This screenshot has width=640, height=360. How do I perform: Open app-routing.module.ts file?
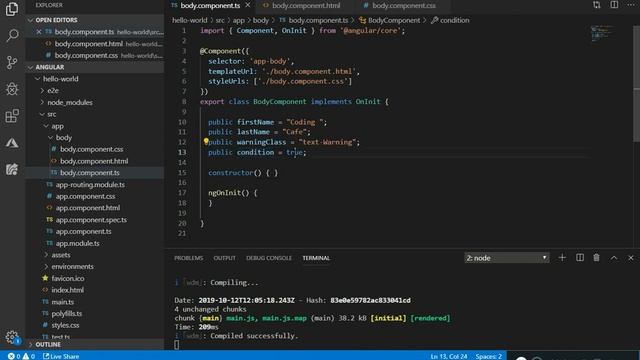pos(90,184)
